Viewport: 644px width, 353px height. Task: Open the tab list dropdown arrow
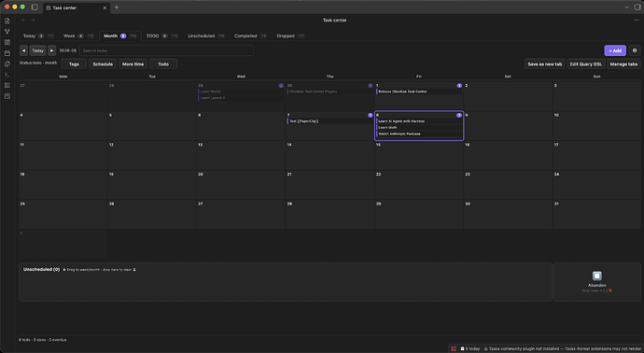coord(627,7)
